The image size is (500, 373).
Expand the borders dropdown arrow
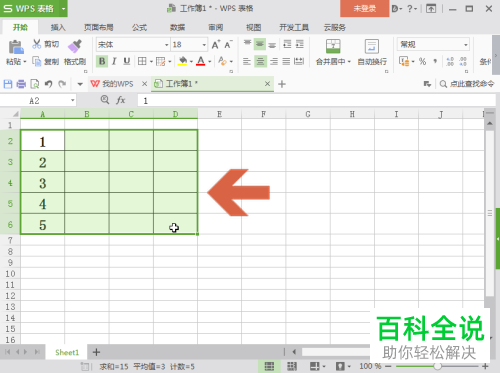click(151, 61)
